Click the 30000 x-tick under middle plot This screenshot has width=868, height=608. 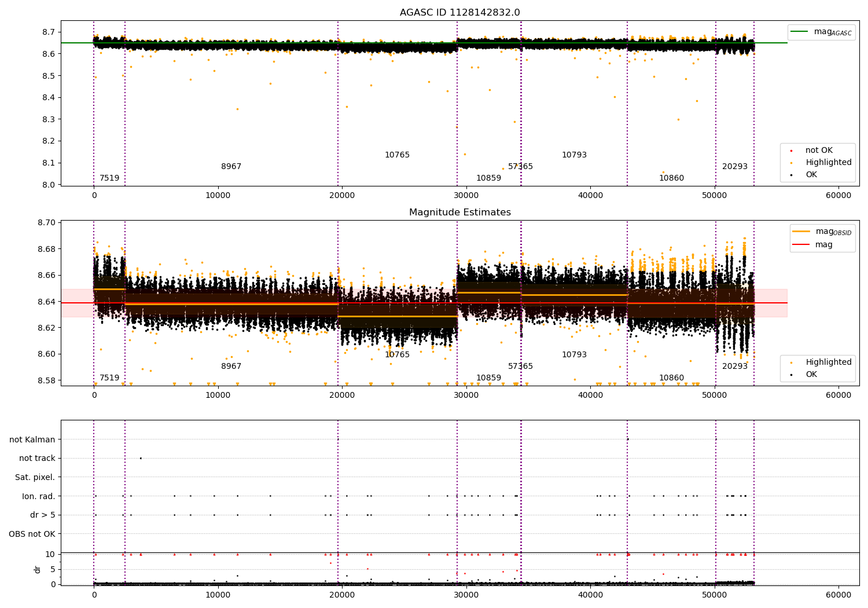[x=466, y=395]
